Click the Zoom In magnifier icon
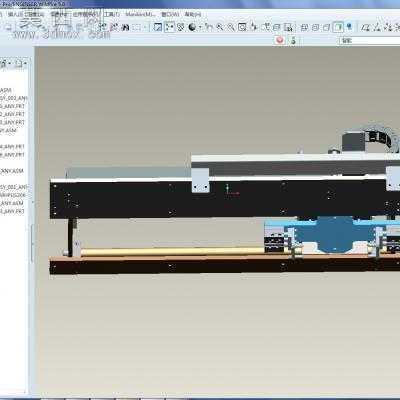 pos(220,27)
